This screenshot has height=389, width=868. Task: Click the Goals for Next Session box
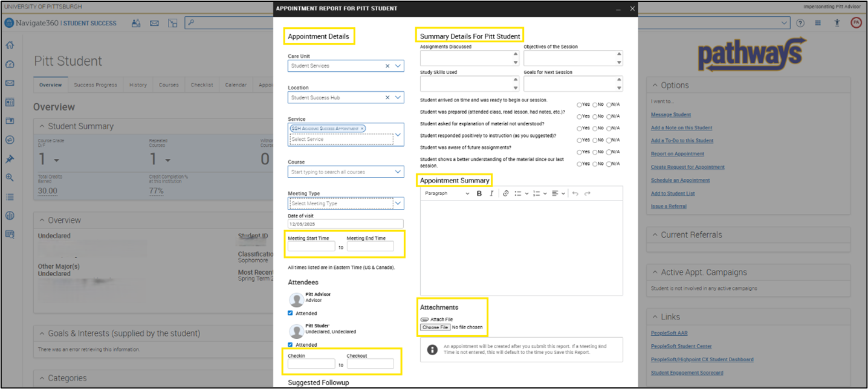click(x=572, y=83)
